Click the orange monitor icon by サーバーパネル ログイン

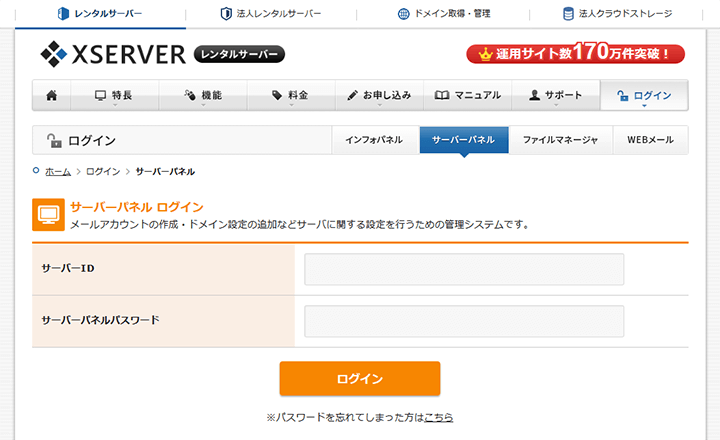click(48, 214)
